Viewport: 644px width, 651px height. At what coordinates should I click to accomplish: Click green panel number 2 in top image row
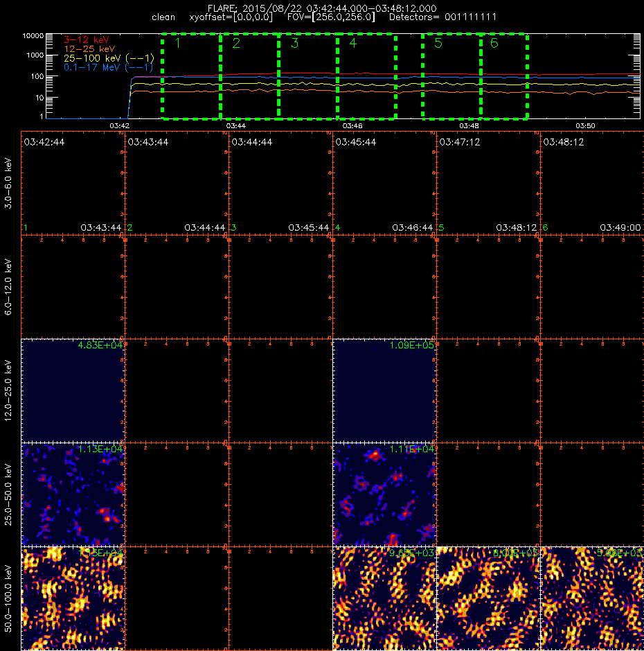(x=130, y=228)
